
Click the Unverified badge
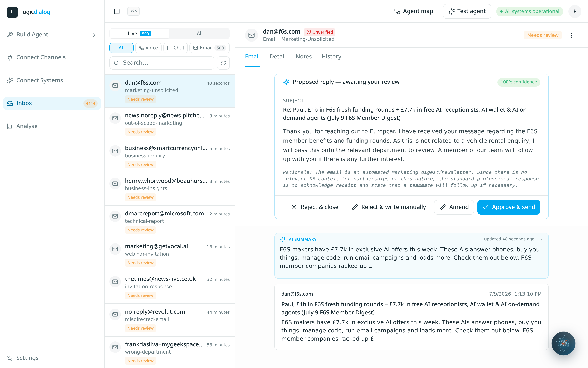point(320,32)
